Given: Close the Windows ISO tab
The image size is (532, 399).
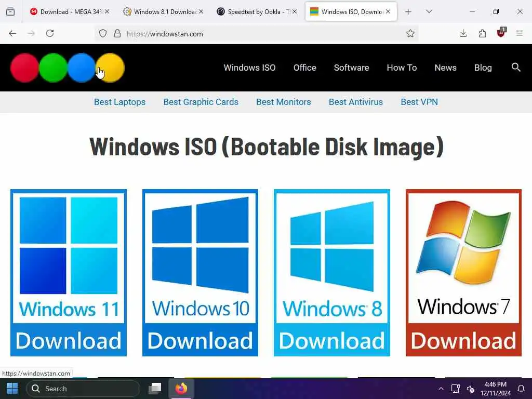Looking at the screenshot, I should click(388, 11).
